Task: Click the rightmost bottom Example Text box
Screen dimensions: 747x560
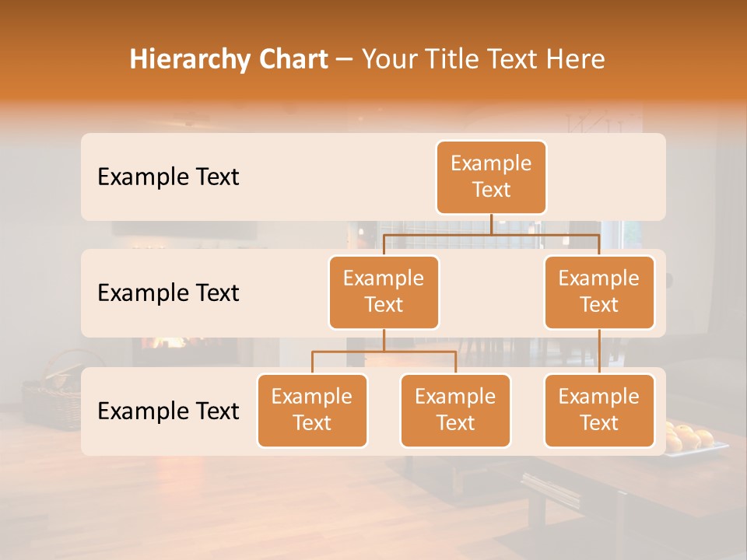Action: pos(599,411)
